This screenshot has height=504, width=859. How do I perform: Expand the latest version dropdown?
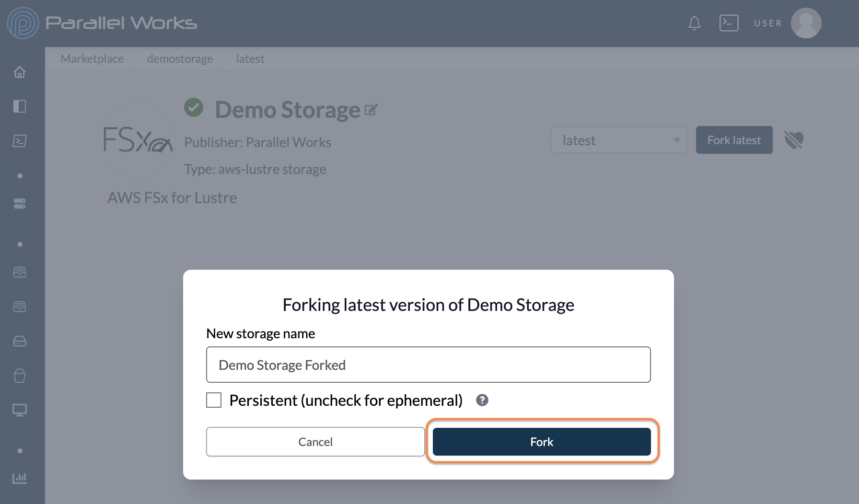click(x=619, y=140)
